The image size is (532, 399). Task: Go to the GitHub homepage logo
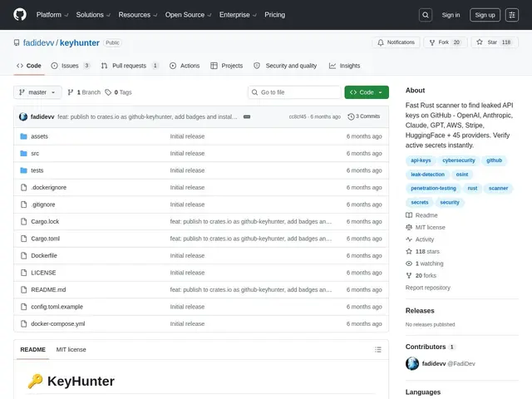(x=20, y=15)
